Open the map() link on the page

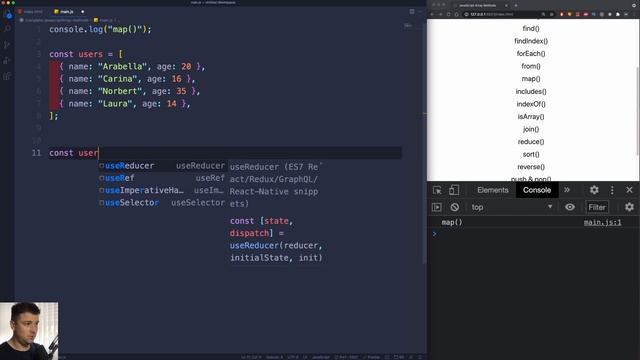531,79
